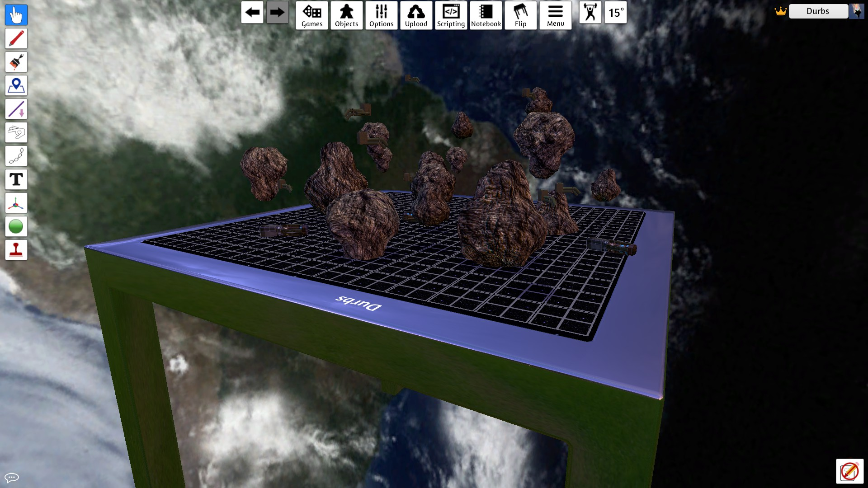Click the spaceship model on board's left

click(x=283, y=230)
